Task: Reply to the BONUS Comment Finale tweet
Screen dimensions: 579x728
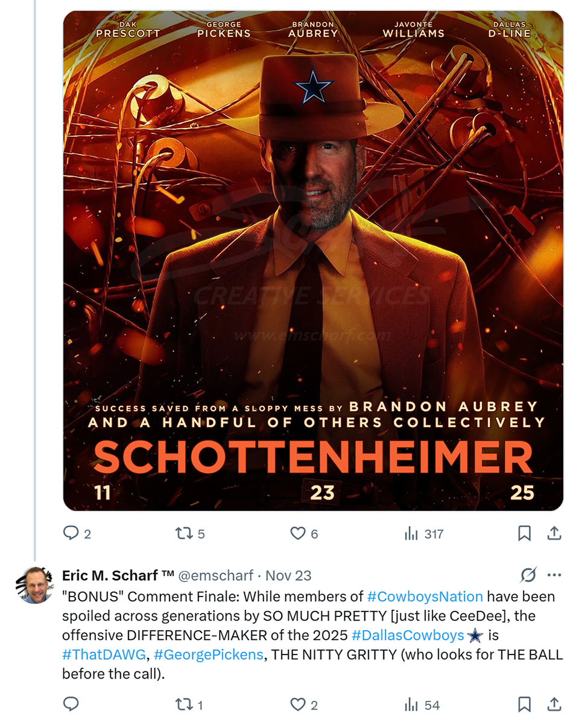Action: (x=71, y=704)
